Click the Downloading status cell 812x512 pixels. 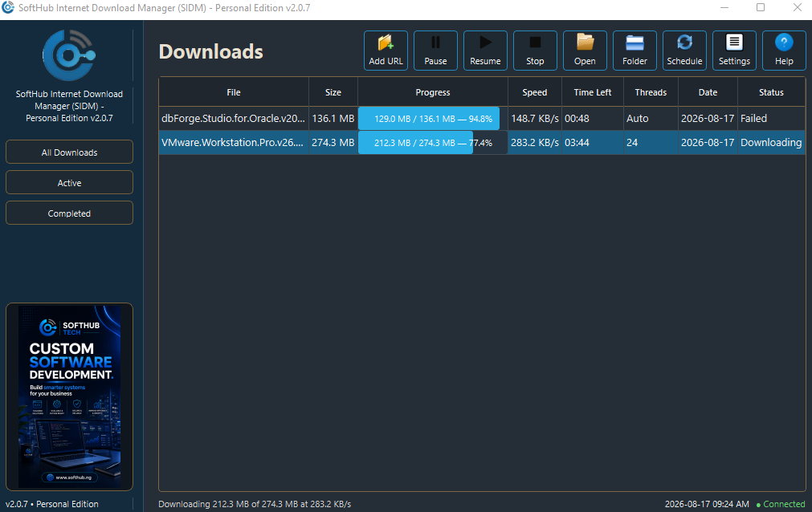click(x=771, y=142)
